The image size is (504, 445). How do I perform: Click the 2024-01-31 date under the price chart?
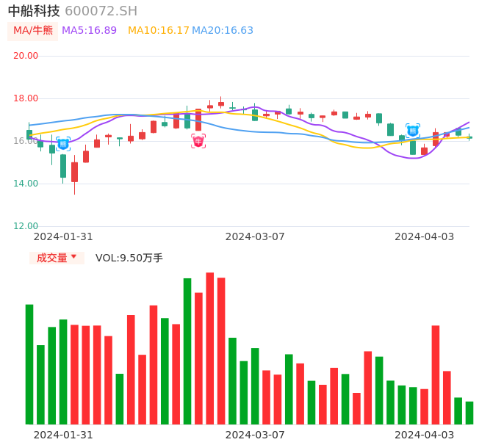[x=63, y=236]
